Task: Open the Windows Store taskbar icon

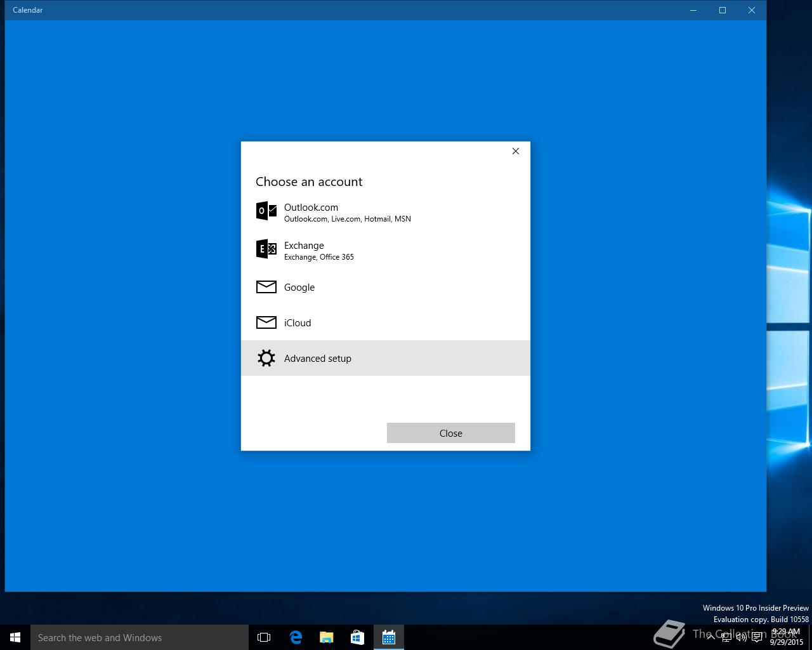Action: tap(358, 637)
